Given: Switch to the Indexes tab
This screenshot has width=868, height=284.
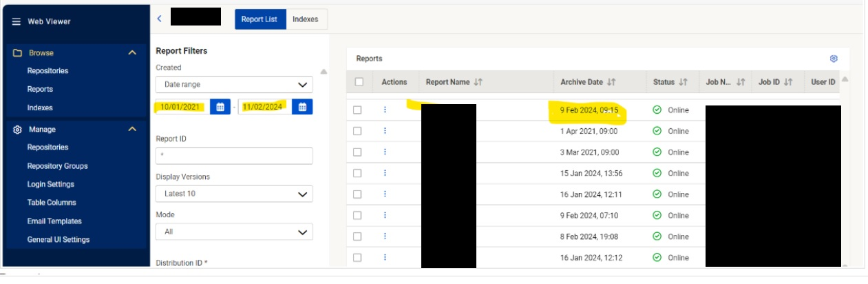Looking at the screenshot, I should 306,19.
